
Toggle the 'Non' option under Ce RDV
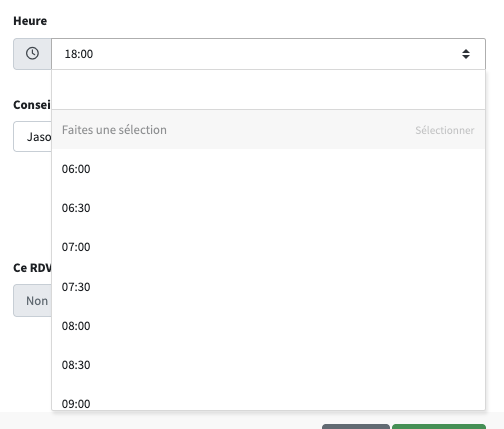[x=33, y=301]
